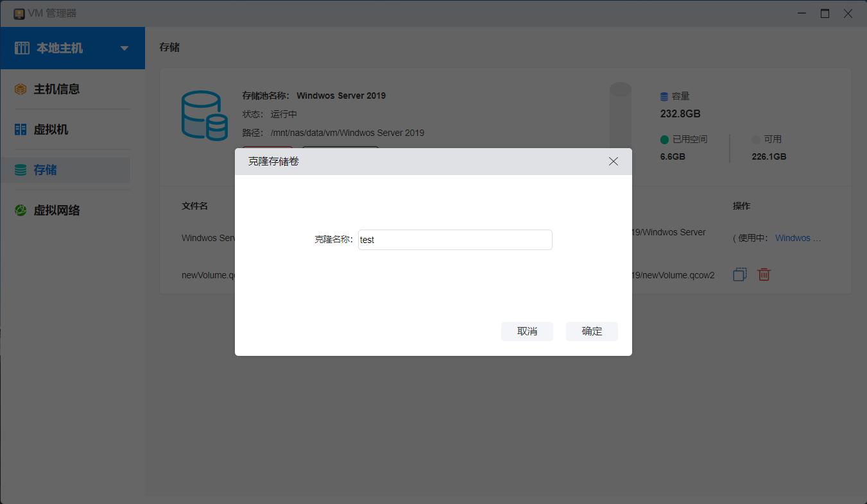Click the 取消 button in clone dialog
Image resolution: width=867 pixels, height=504 pixels.
click(527, 332)
